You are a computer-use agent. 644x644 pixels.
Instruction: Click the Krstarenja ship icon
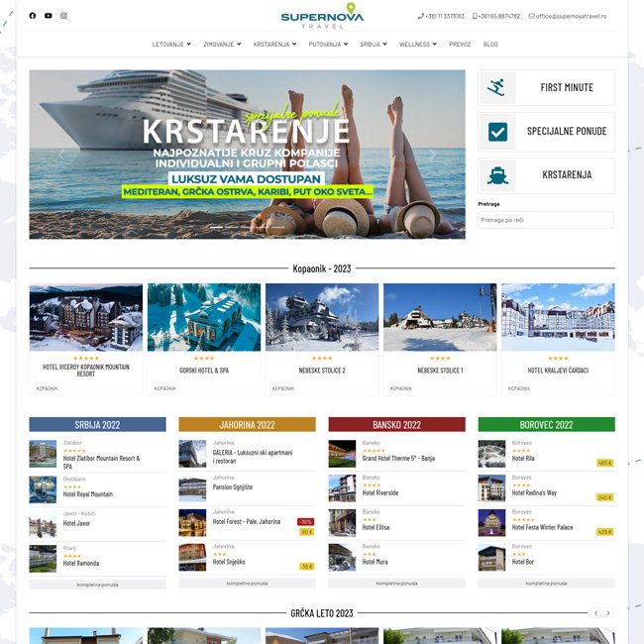click(498, 174)
